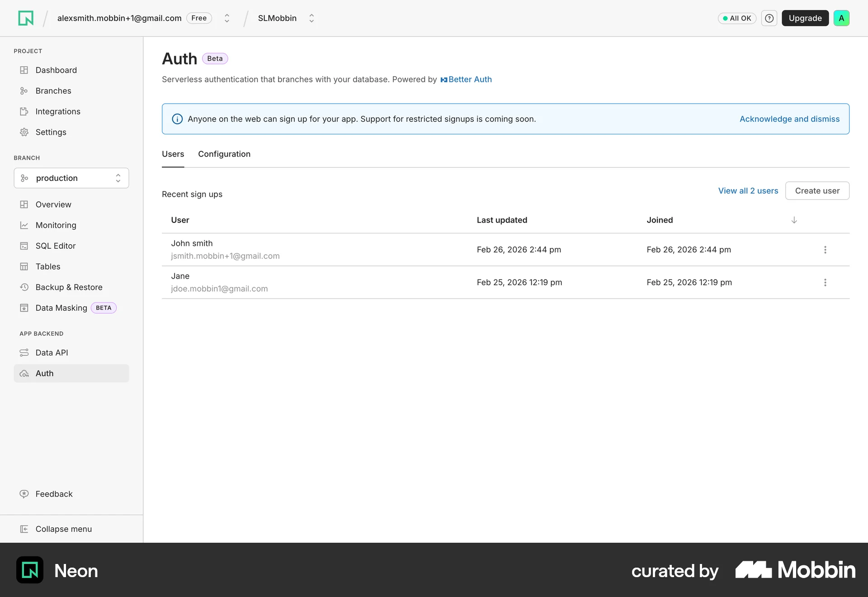Select email jdoe.mobbin1@gmail.com
Screen dimensions: 868x597
[x=219, y=289]
